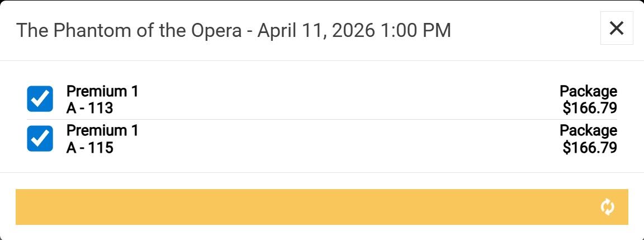
Task: Click the 1:00 PM showtime text
Action: coord(415,30)
